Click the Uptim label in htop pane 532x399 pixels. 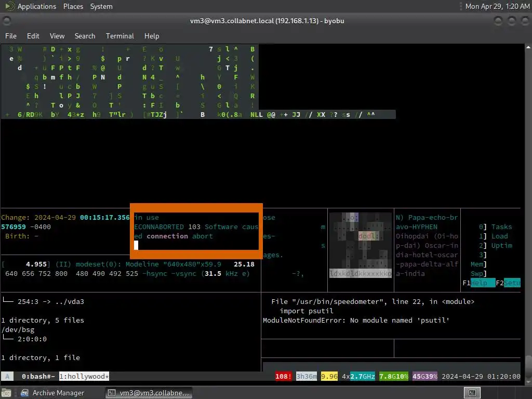coord(501,246)
